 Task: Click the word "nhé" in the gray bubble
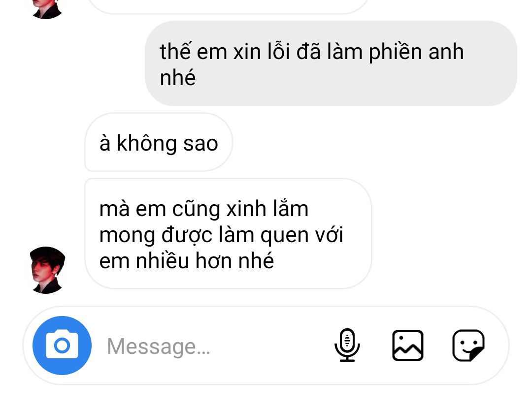pos(178,78)
